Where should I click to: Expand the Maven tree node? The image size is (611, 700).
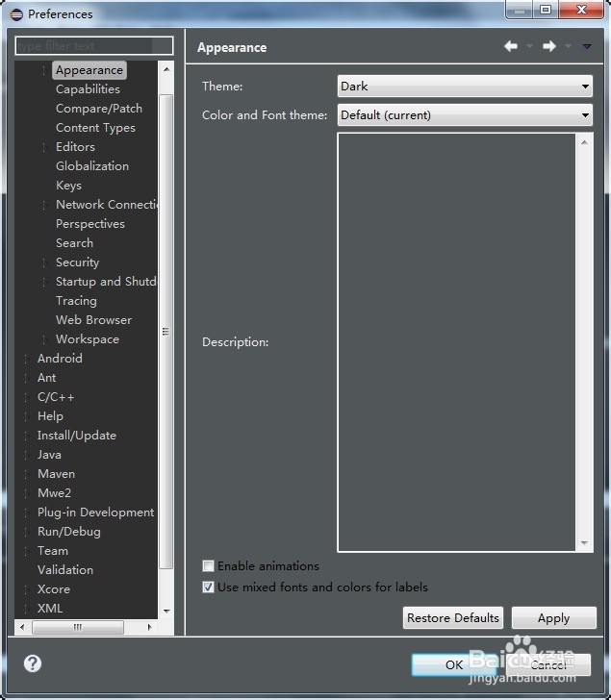coord(26,474)
